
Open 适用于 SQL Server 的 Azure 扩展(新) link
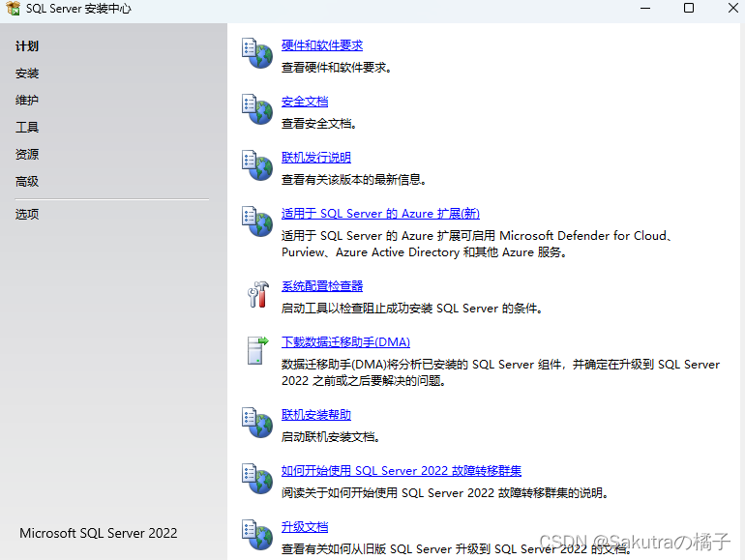380,214
